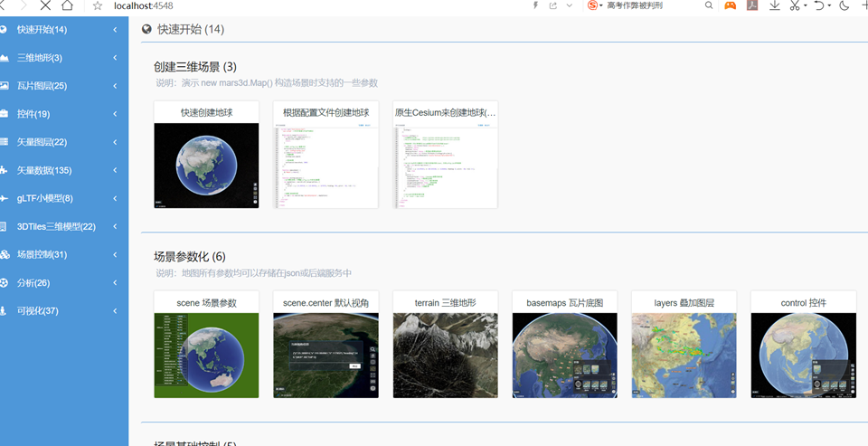Image resolution: width=868 pixels, height=446 pixels.
Task: Expand chevron on 分析(26) row
Action: tap(115, 282)
